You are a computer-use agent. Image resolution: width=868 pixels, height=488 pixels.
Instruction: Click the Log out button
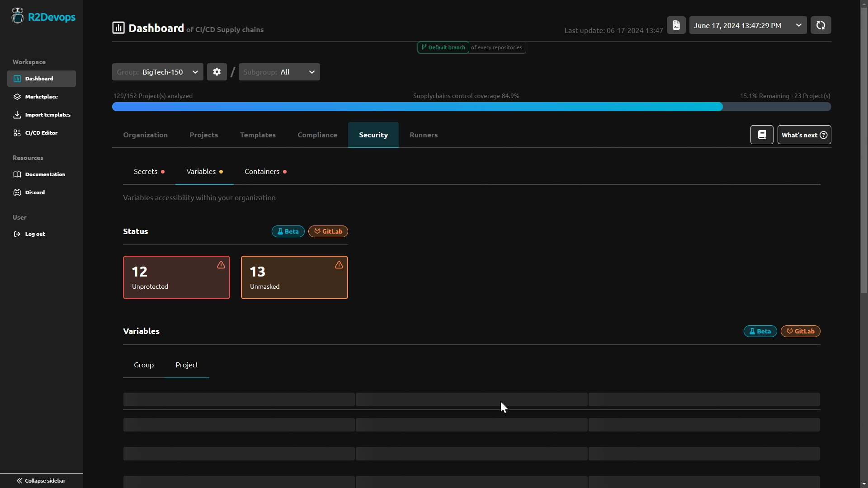(x=35, y=234)
